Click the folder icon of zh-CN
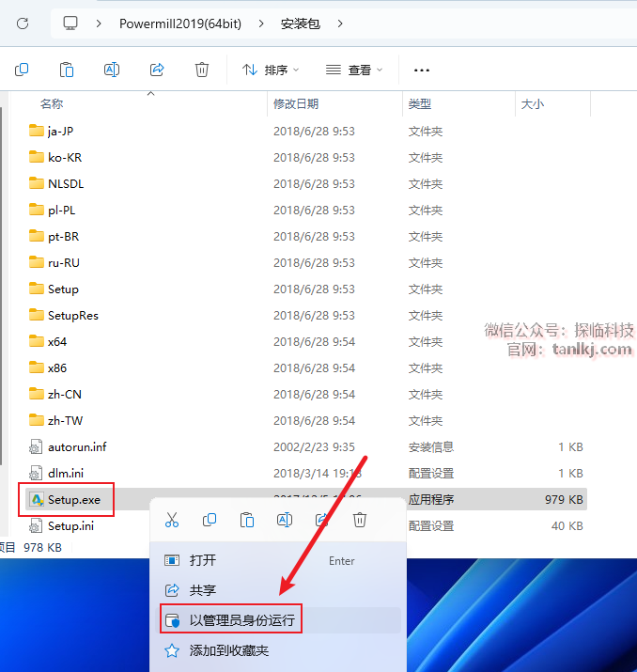Image resolution: width=637 pixels, height=672 pixels. (x=37, y=394)
